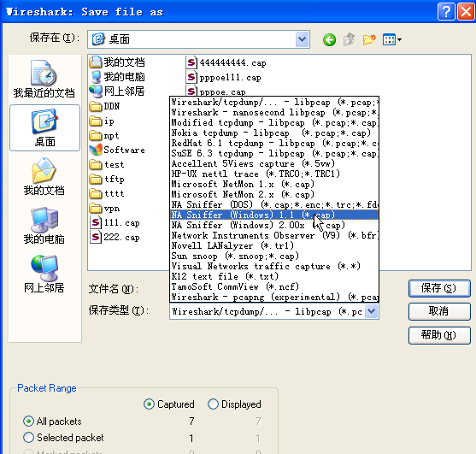Viewport: 476px width, 454px height.
Task: Choose Wireshark nanosecond libpcap format
Action: [274, 113]
